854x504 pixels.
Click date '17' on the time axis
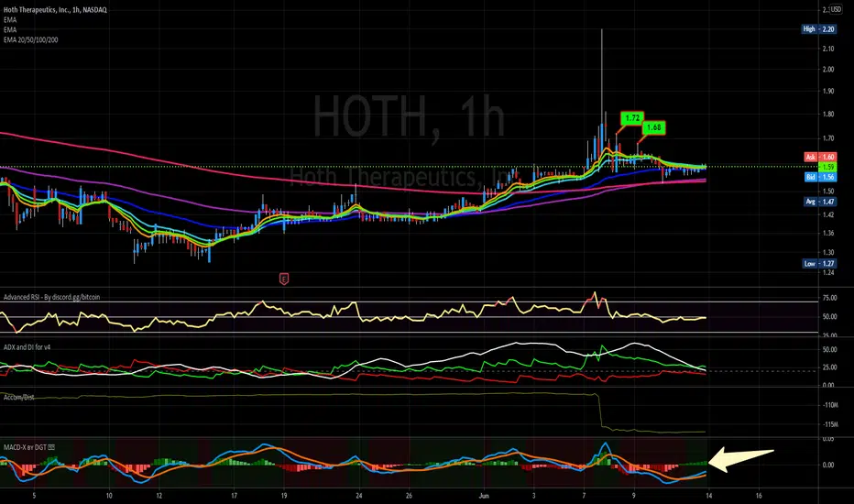click(x=234, y=496)
